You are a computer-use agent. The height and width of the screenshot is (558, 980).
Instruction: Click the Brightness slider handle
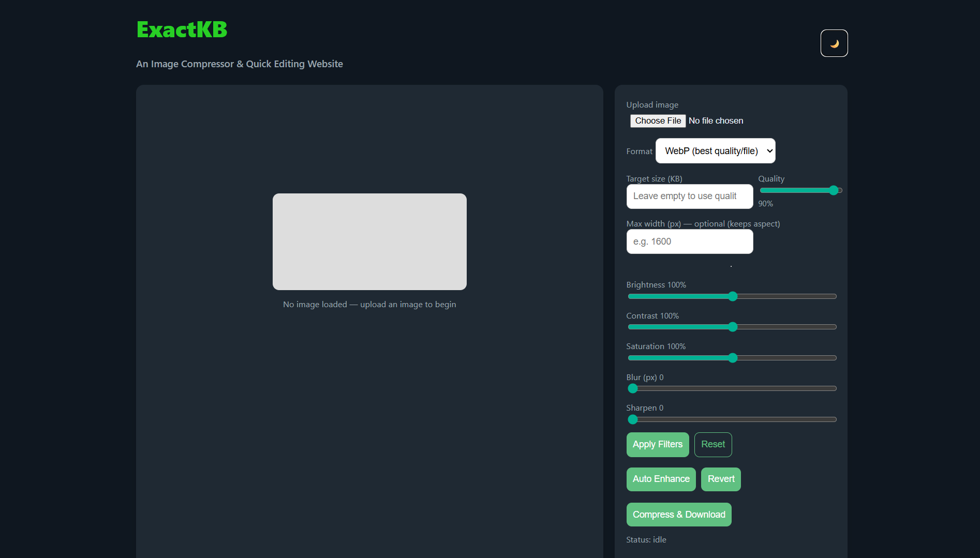732,296
